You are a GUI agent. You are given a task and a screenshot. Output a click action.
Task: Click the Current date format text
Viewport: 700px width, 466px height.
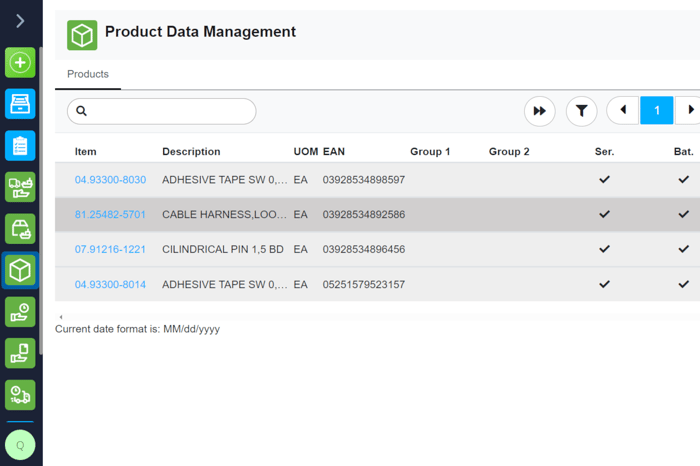[x=138, y=329]
